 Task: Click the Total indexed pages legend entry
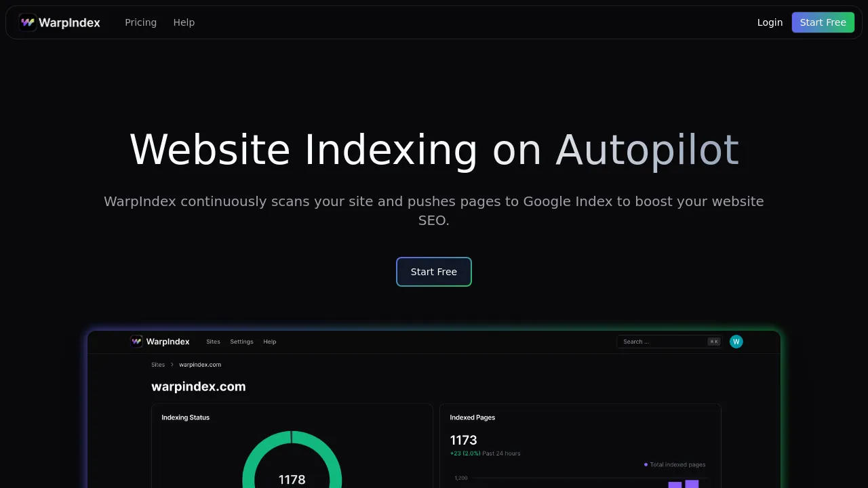(x=675, y=465)
